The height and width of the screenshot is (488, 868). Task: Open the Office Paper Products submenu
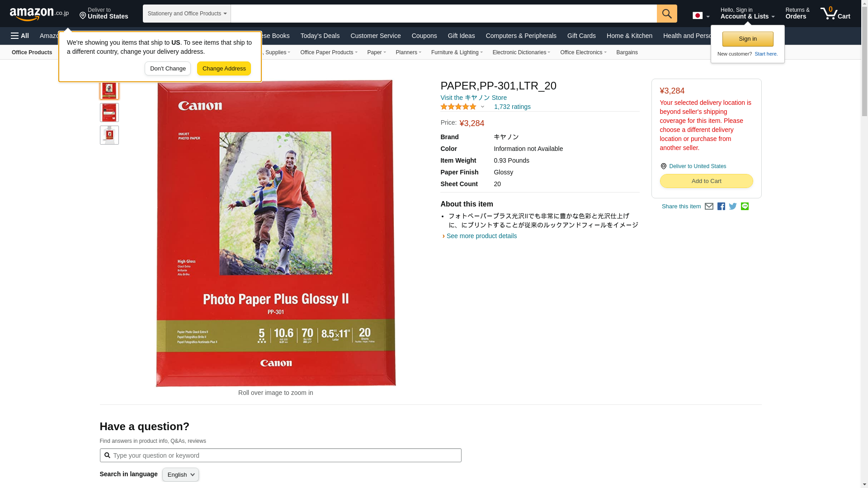[x=329, y=52]
